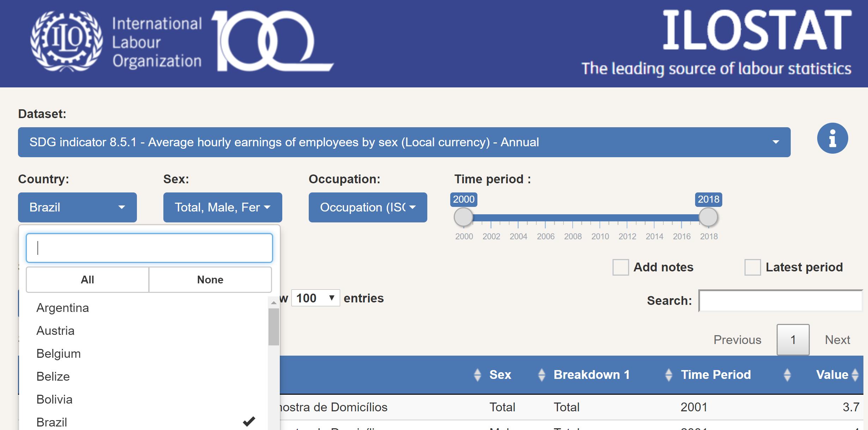Change the entries-per-page select showing 100
Screen dimensions: 868x430
click(315, 298)
